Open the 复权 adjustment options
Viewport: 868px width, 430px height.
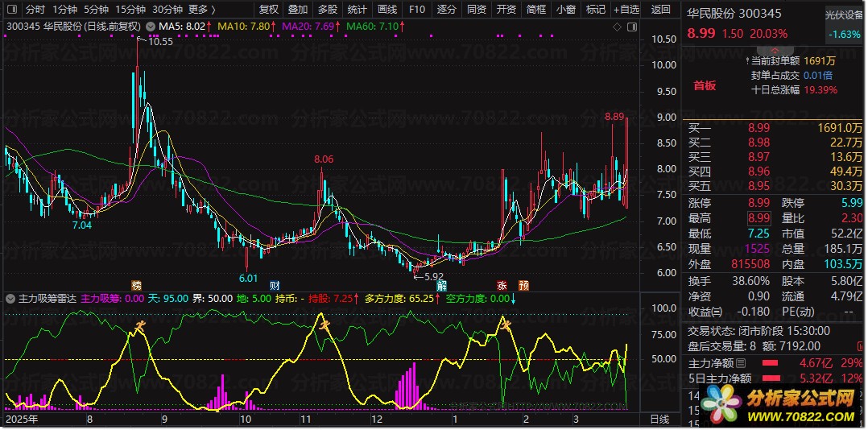pos(269,10)
